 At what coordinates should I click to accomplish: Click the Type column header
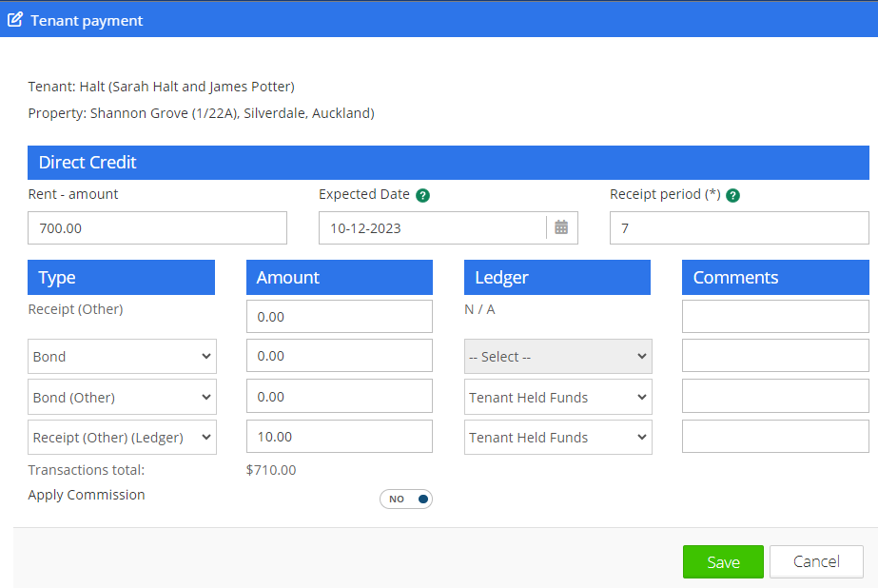pos(121,277)
